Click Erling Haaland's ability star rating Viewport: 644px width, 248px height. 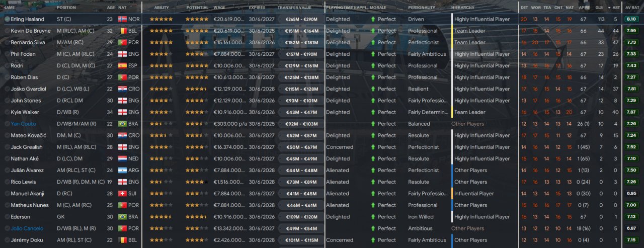[161, 19]
